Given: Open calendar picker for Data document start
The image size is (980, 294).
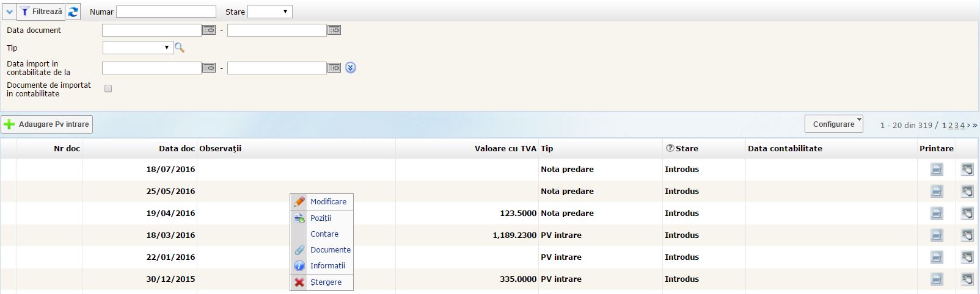Looking at the screenshot, I should tap(209, 30).
